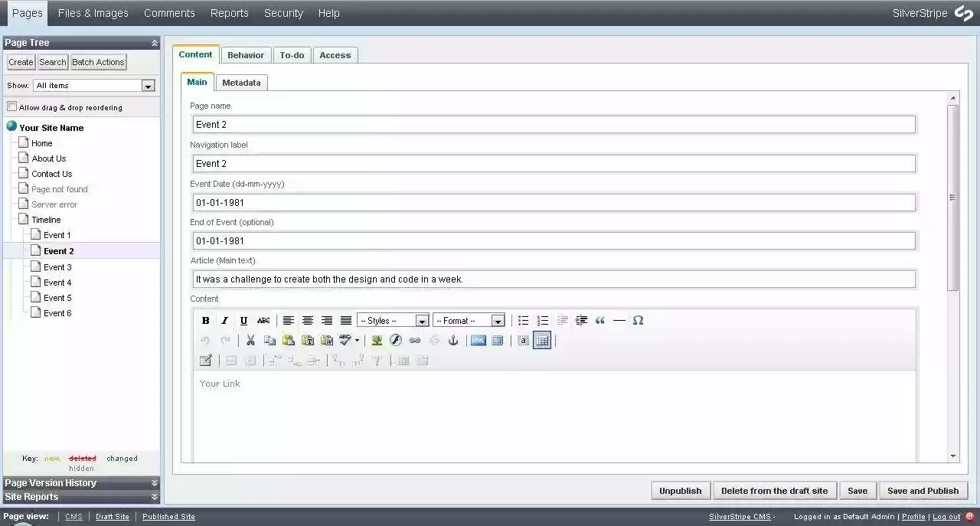Image resolution: width=980 pixels, height=526 pixels.
Task: Insert a bulleted list in the editor
Action: click(524, 320)
